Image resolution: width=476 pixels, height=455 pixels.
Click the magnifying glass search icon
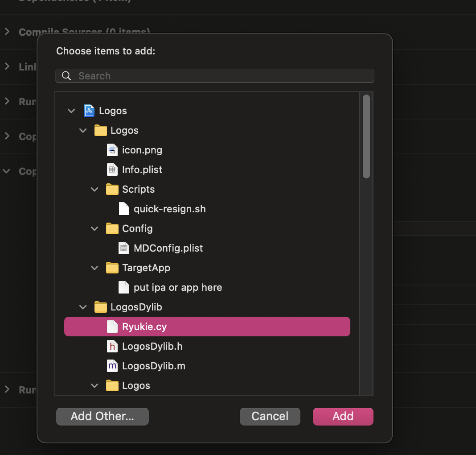click(x=67, y=76)
